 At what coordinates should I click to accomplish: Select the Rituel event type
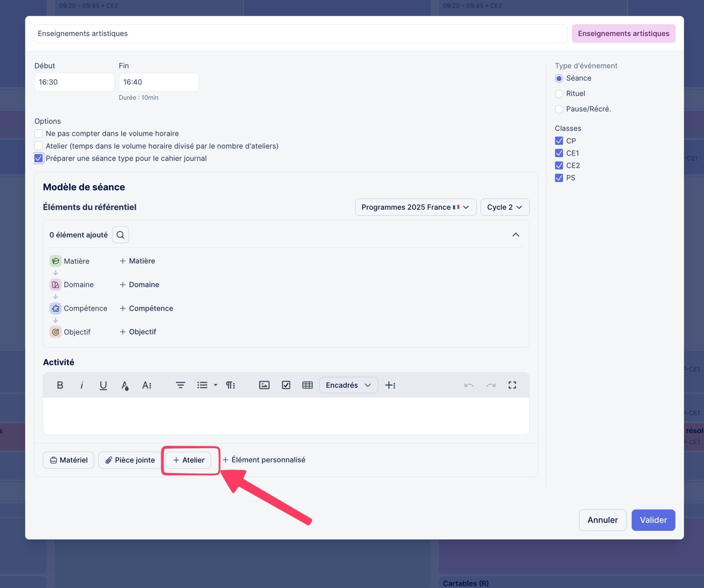point(559,94)
